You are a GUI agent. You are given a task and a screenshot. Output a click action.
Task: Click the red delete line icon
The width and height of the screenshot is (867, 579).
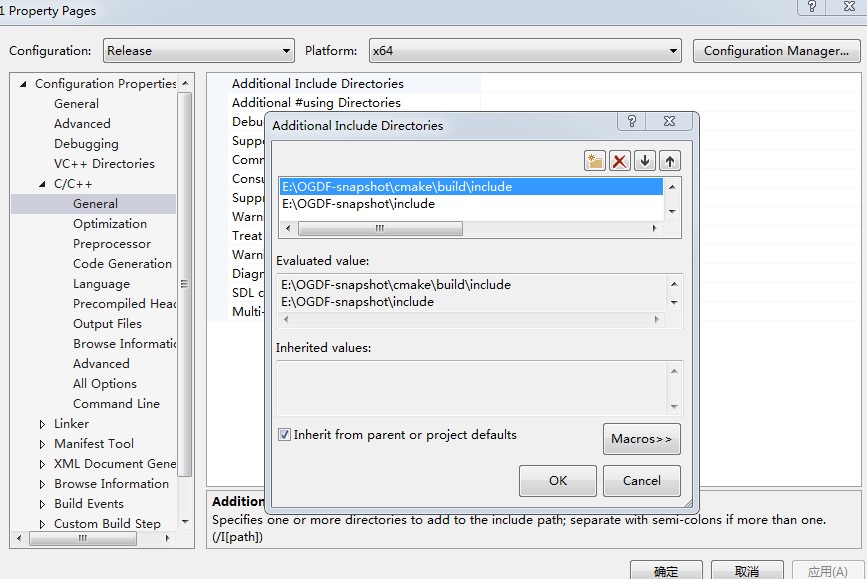tap(620, 161)
